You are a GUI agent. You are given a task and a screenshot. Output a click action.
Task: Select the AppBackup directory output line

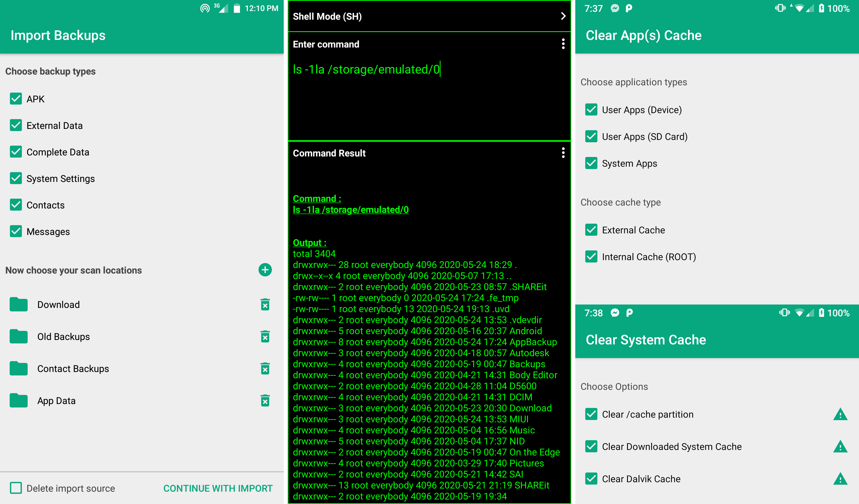coord(425,342)
